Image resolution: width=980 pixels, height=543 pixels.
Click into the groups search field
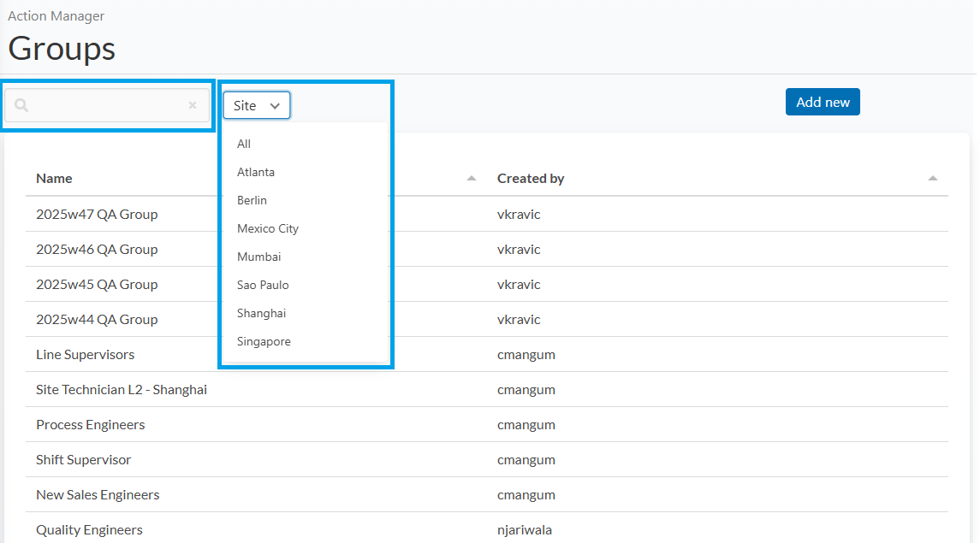[107, 105]
